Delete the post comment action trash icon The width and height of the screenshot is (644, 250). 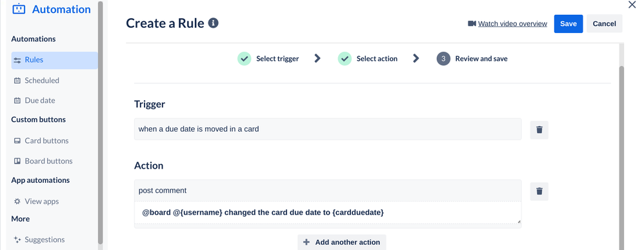pos(539,191)
